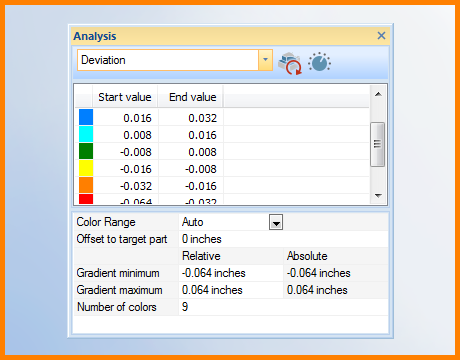The width and height of the screenshot is (460, 360).
Task: Click the Number of colors value 9
Action: (x=185, y=307)
